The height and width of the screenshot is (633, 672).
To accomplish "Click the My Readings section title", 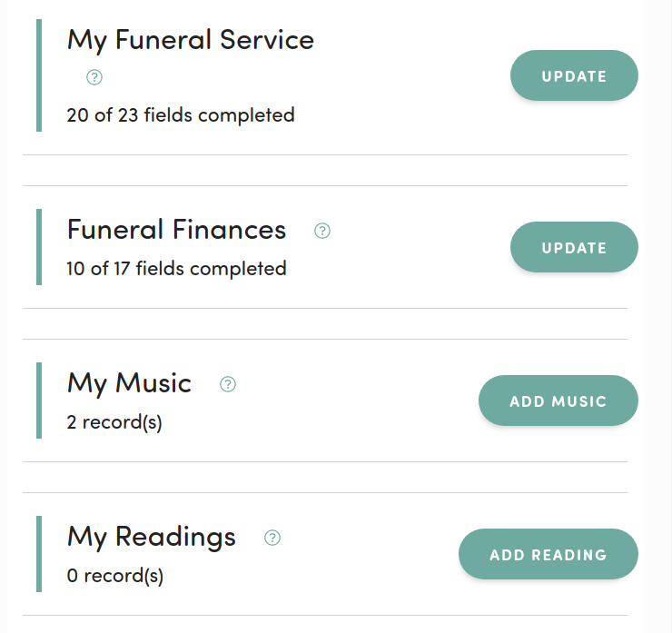I will pos(151,537).
